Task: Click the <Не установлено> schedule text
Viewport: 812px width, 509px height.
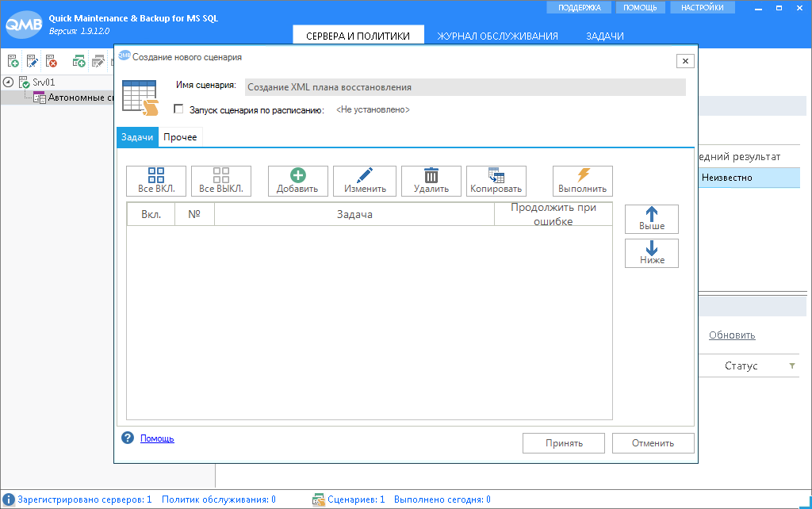Action: click(x=373, y=109)
